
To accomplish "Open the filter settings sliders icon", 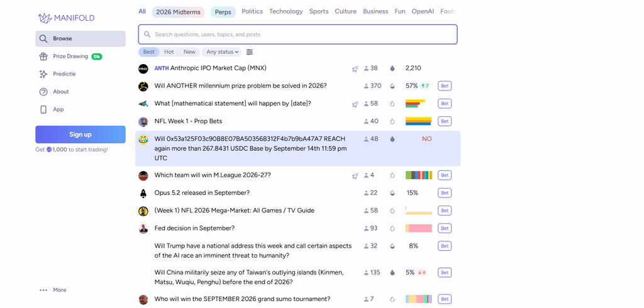I will tap(250, 52).
